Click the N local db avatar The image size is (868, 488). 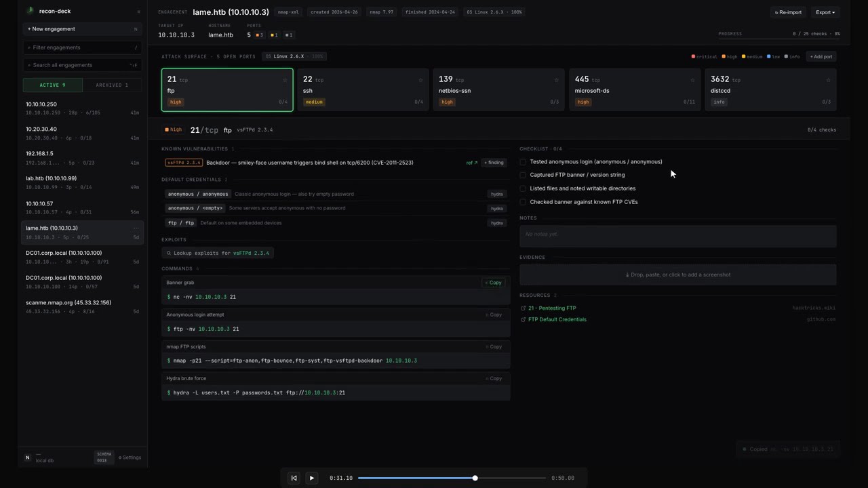click(27, 457)
